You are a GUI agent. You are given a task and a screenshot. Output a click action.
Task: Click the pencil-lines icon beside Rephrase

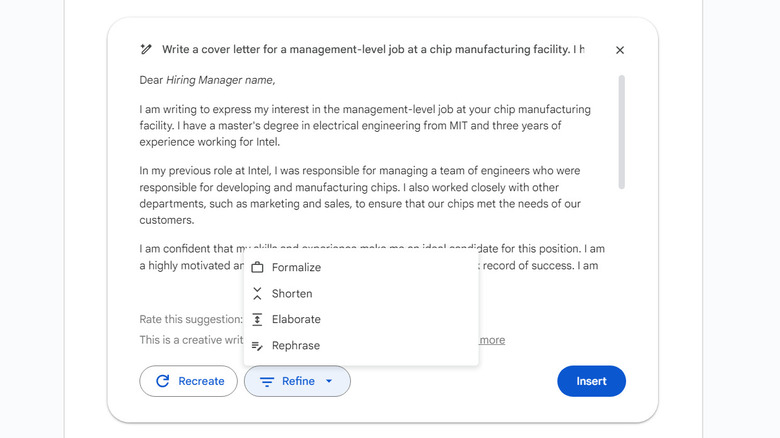click(x=257, y=346)
